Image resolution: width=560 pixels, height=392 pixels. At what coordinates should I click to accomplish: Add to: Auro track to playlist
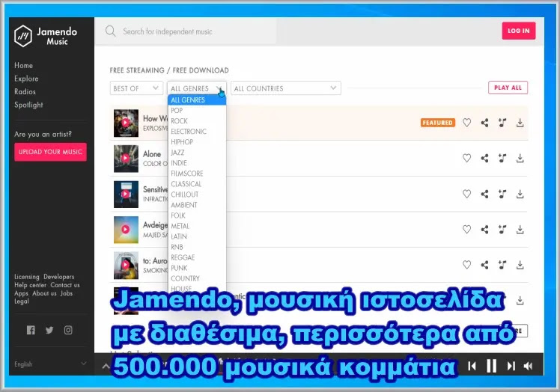pyautogui.click(x=502, y=265)
